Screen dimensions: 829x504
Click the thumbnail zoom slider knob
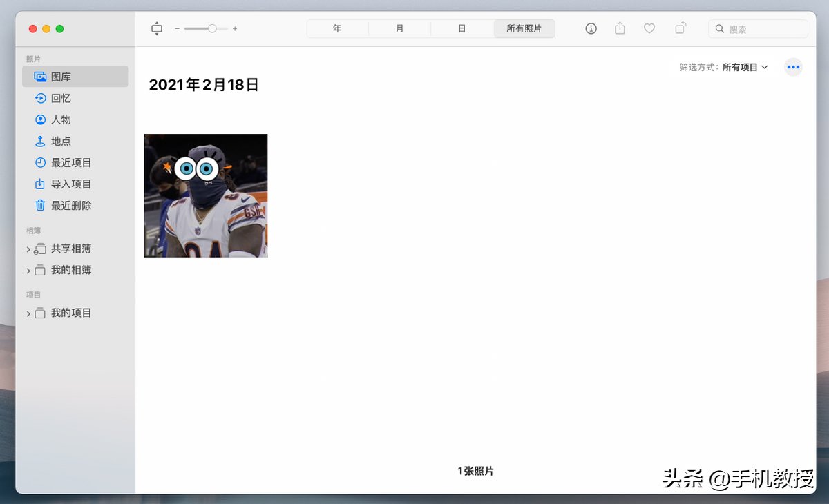pos(212,28)
